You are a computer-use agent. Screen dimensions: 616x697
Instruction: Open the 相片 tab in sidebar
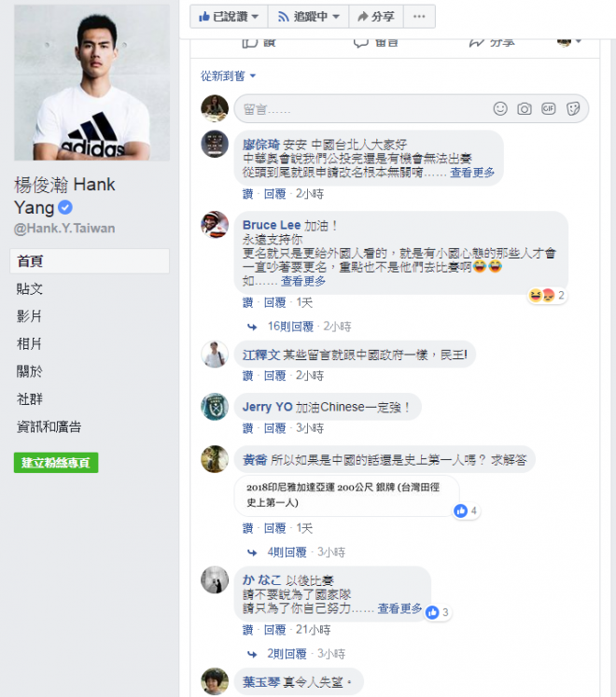29,343
